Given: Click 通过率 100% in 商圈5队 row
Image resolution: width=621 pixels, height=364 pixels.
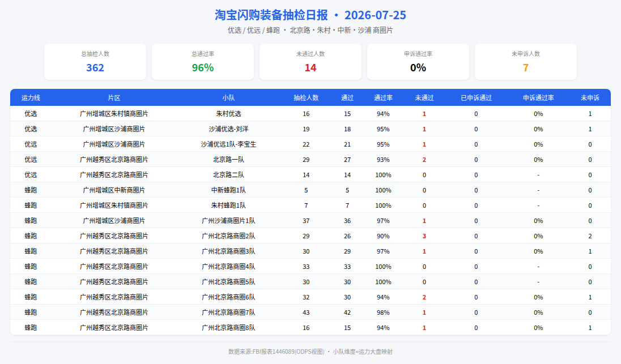Looking at the screenshot, I should coord(383,282).
